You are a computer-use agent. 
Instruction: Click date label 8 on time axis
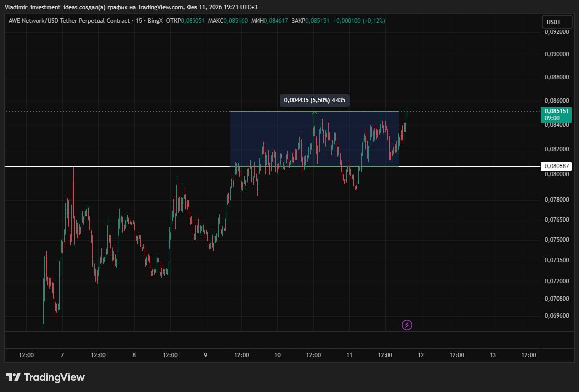point(134,355)
